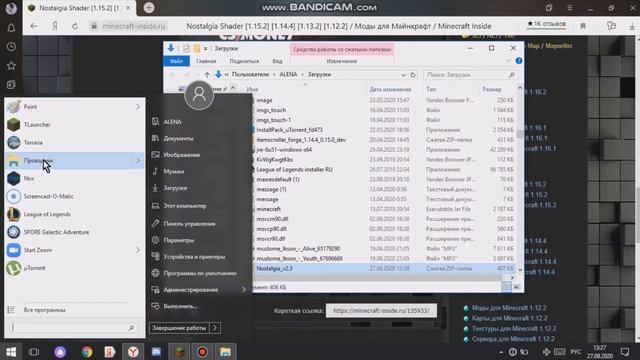Launch SPORE Galactic Adventure
This screenshot has height=360, width=640.
tap(56, 232)
